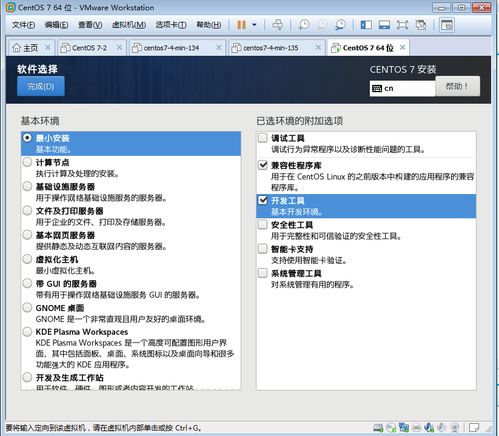The height and width of the screenshot is (436, 499).
Task: Open the 虚拟机(M) menu
Action: pyautogui.click(x=129, y=25)
